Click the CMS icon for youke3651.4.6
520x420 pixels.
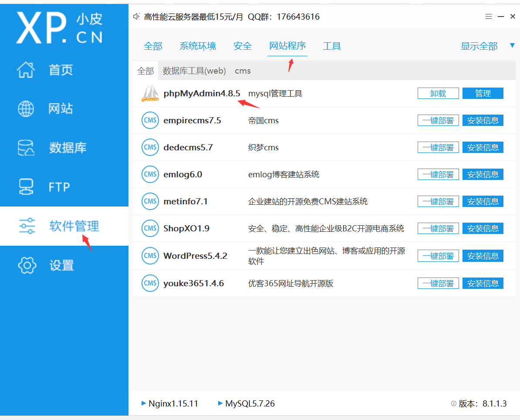click(150, 283)
